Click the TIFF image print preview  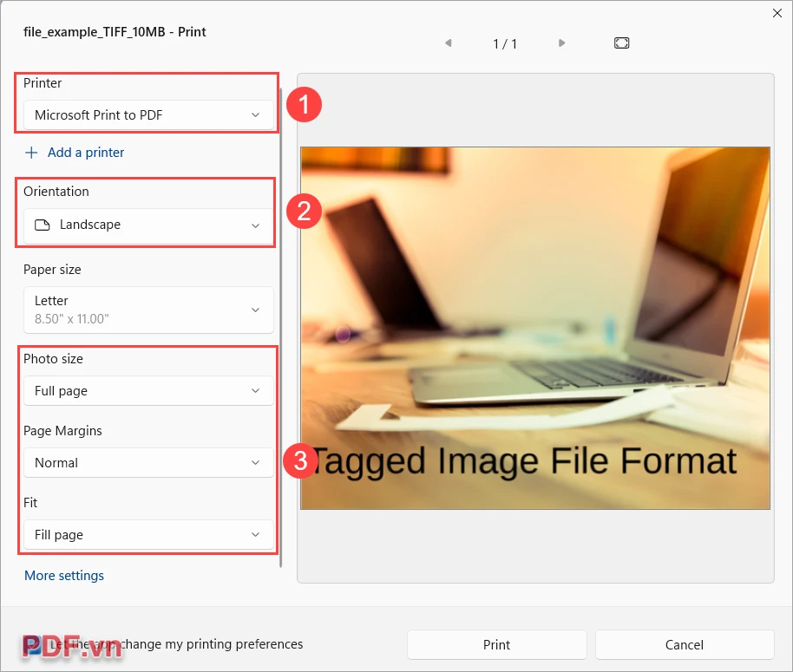(x=535, y=328)
